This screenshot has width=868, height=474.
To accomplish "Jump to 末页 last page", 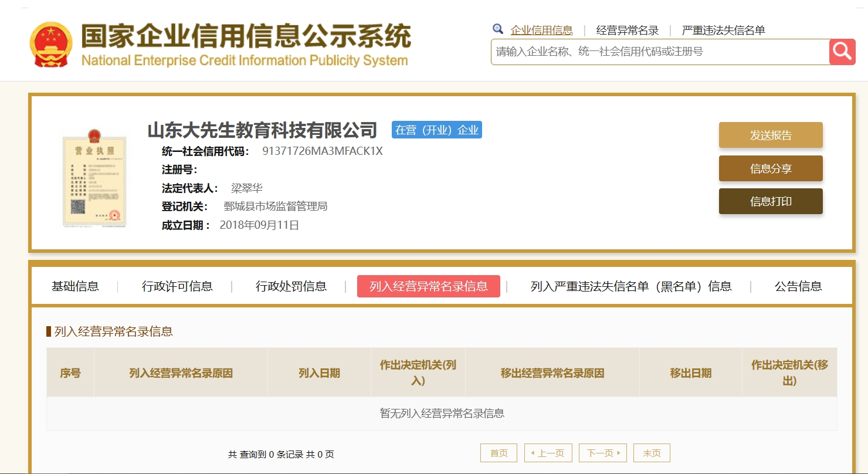I will pyautogui.click(x=652, y=453).
